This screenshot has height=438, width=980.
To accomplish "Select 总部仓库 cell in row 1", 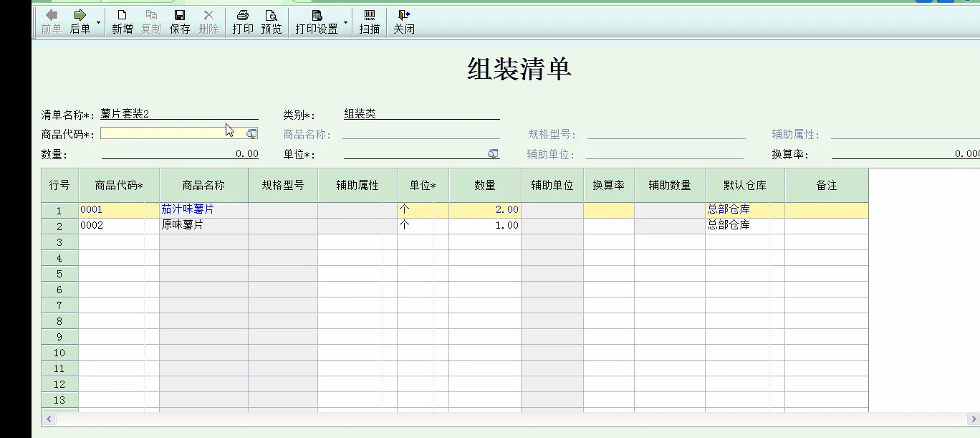I will pyautogui.click(x=745, y=210).
